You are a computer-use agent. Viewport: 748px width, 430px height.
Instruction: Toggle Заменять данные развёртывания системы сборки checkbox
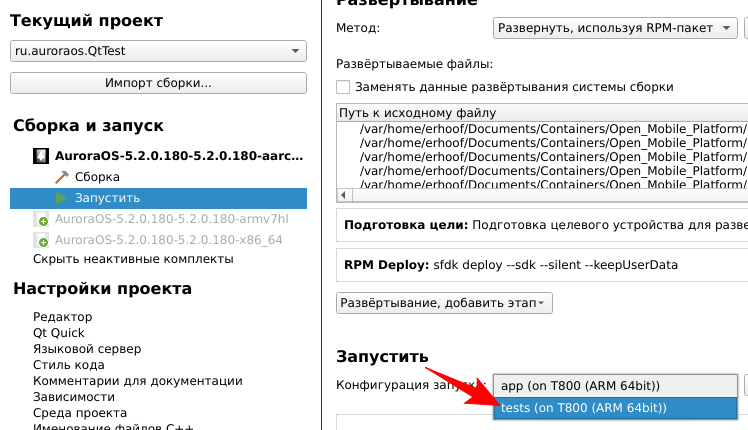pyautogui.click(x=343, y=87)
